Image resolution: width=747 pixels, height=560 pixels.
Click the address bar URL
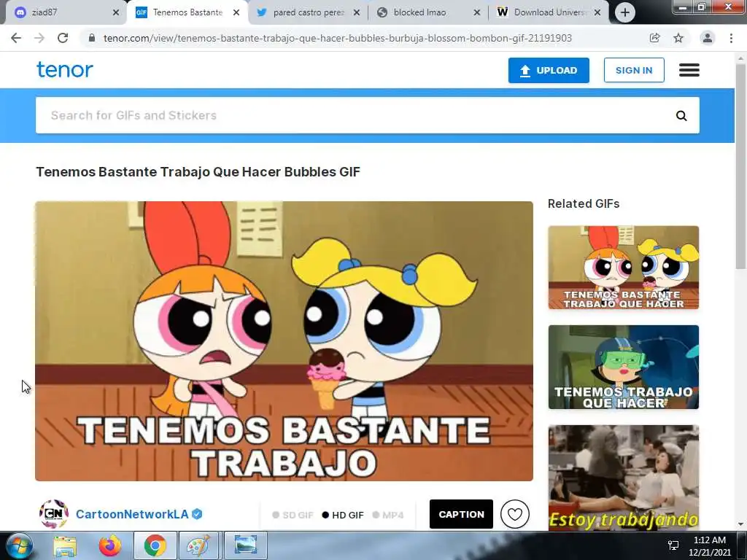[337, 38]
